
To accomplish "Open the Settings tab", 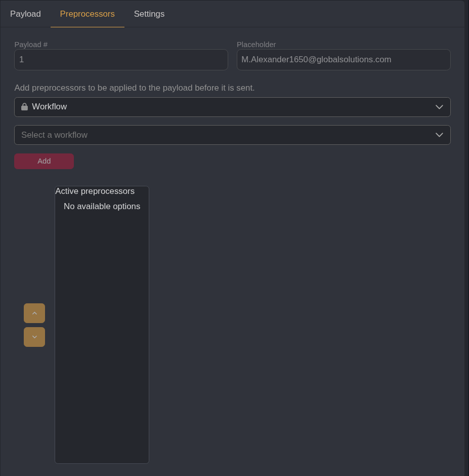I will point(149,14).
